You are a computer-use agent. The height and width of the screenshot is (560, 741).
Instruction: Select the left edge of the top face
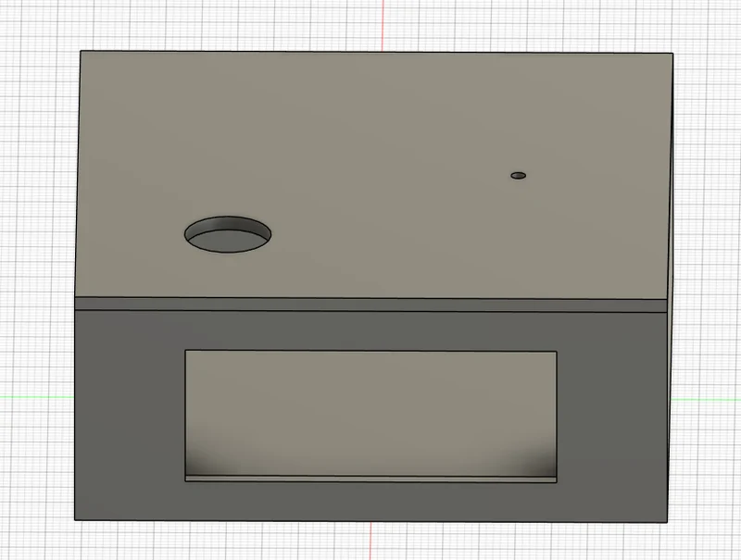tap(78, 174)
